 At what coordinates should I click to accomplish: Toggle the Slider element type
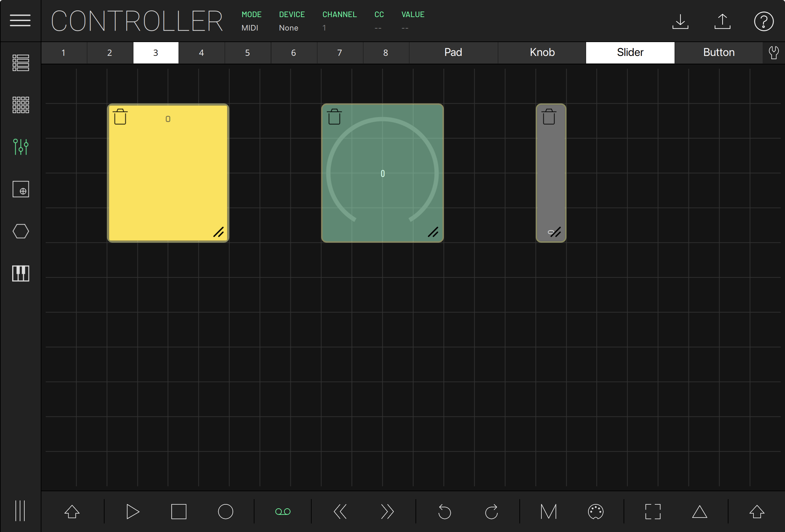tap(630, 52)
